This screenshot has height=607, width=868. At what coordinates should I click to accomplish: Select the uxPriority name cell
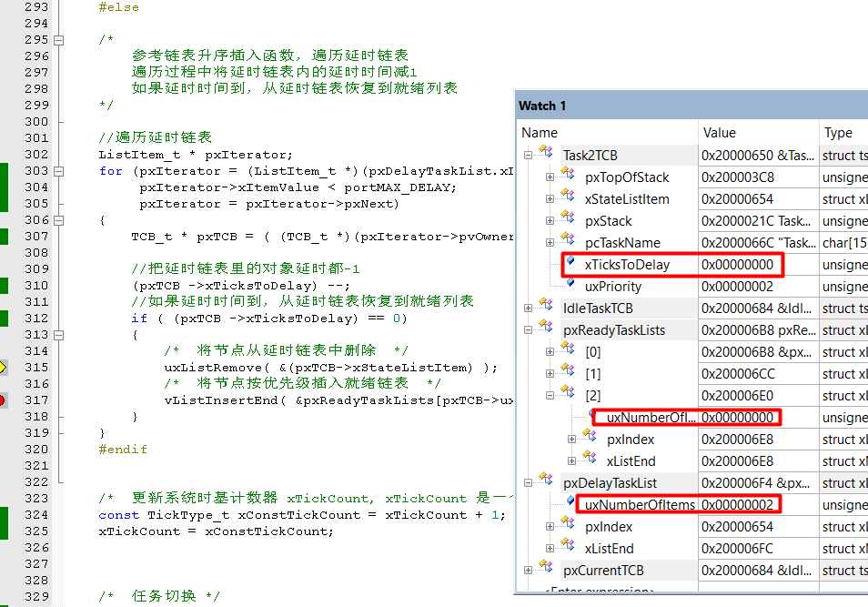[x=613, y=287]
